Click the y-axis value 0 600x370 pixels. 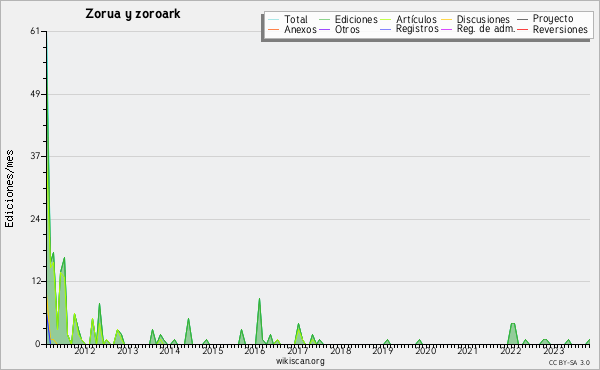coord(38,344)
